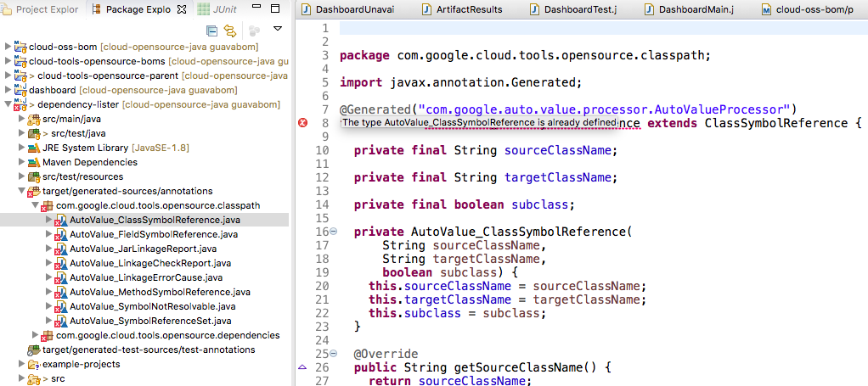Expand cloud-oss-bom project
The width and height of the screenshot is (868, 386).
(7, 47)
